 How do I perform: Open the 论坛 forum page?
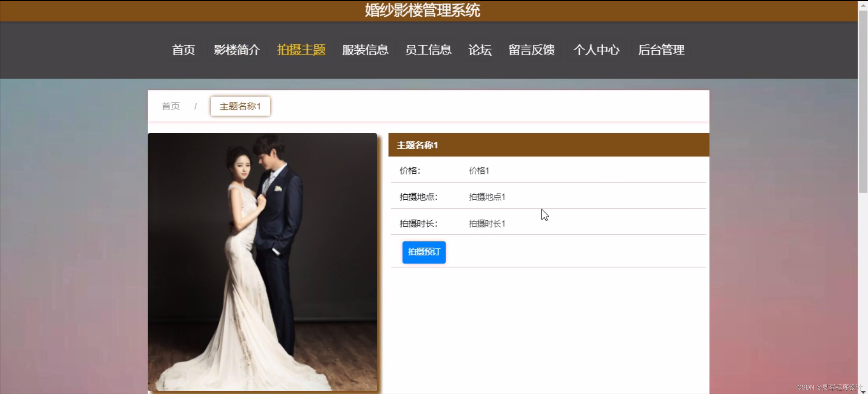click(480, 50)
